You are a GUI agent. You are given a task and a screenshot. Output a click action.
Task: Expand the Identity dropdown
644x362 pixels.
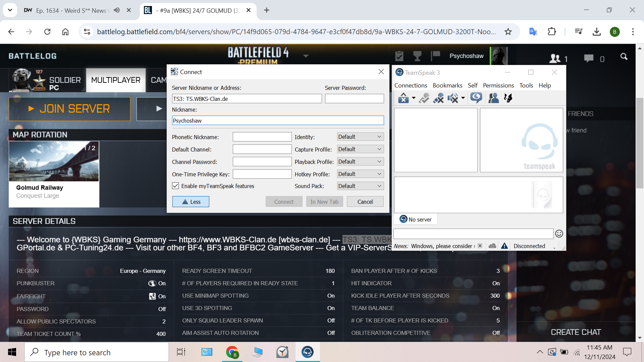pos(360,137)
